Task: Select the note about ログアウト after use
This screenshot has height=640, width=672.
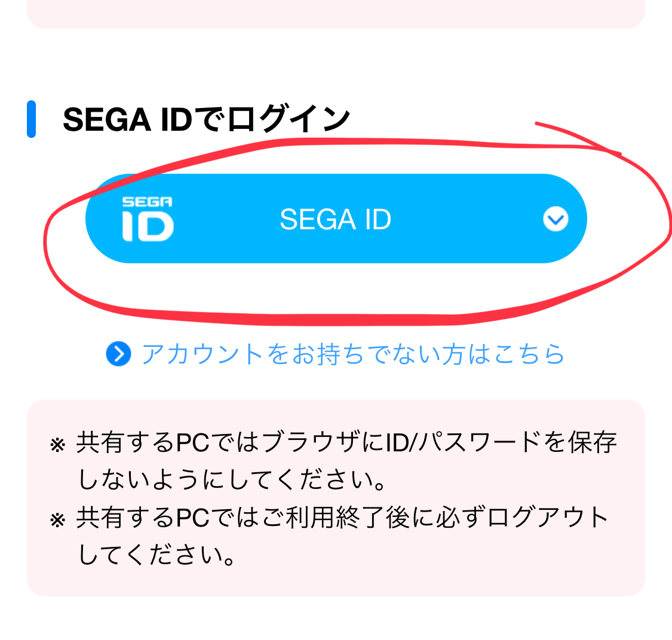Action: coord(343,536)
